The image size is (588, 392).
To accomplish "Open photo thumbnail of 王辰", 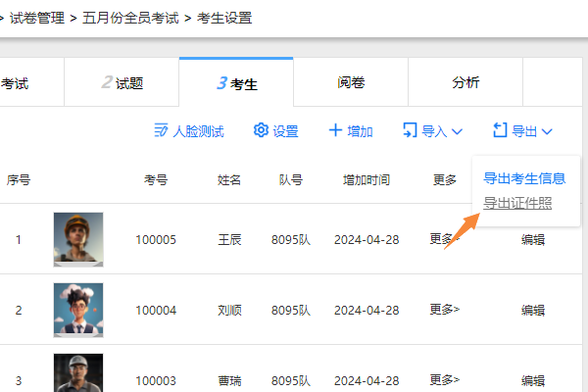I will click(78, 239).
